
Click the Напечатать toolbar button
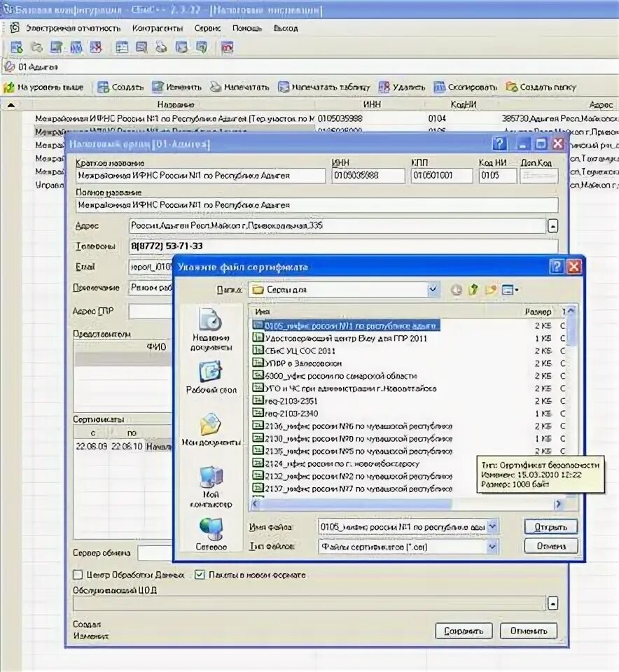pos(239,87)
